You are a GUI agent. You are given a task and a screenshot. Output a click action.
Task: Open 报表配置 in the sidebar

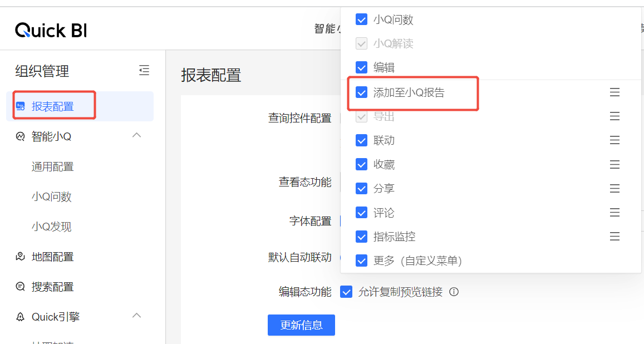tap(52, 106)
